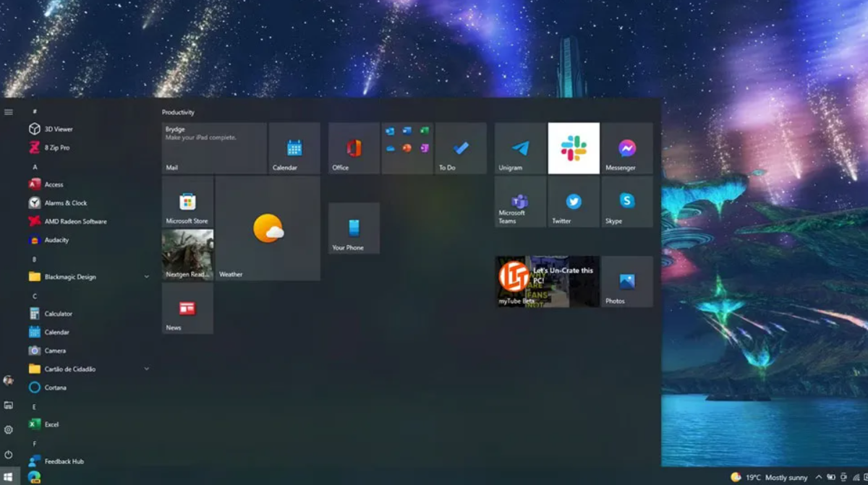
Task: Open the Microsoft Store tile
Action: pos(187,202)
